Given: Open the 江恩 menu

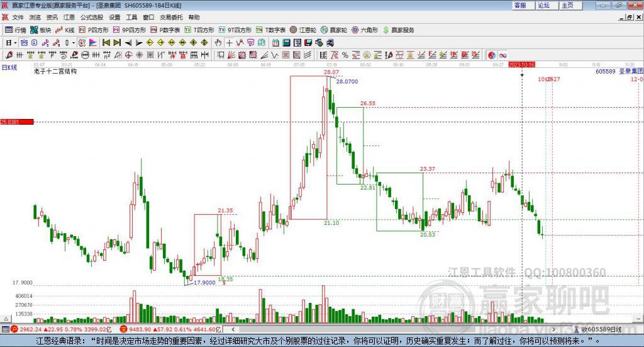Looking at the screenshot, I should (x=69, y=17).
